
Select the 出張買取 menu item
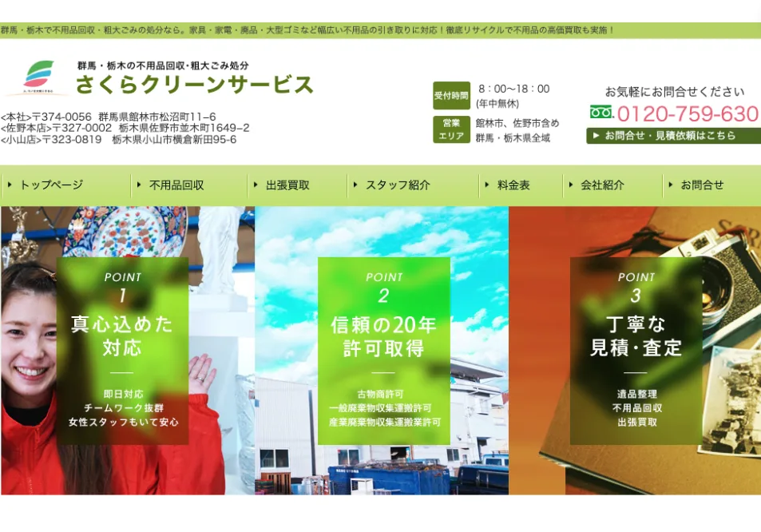pyautogui.click(x=287, y=185)
